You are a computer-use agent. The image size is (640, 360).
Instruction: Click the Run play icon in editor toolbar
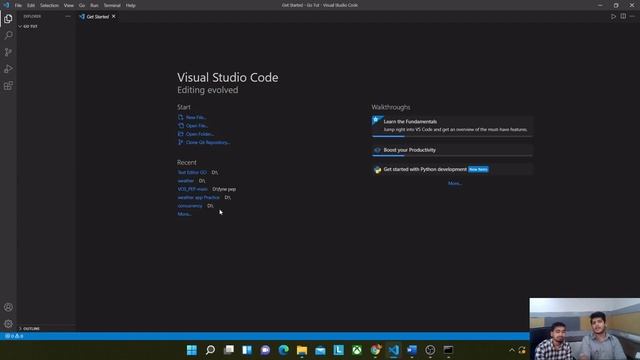(x=613, y=16)
